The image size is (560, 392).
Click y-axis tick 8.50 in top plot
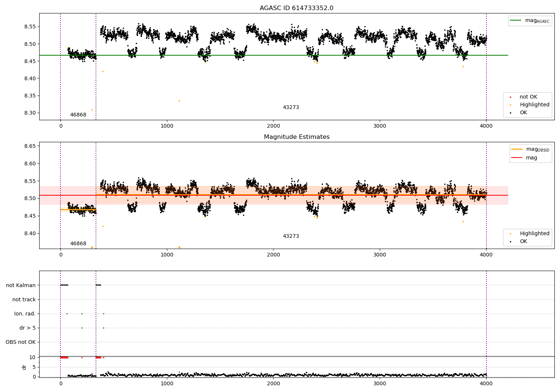click(x=30, y=44)
